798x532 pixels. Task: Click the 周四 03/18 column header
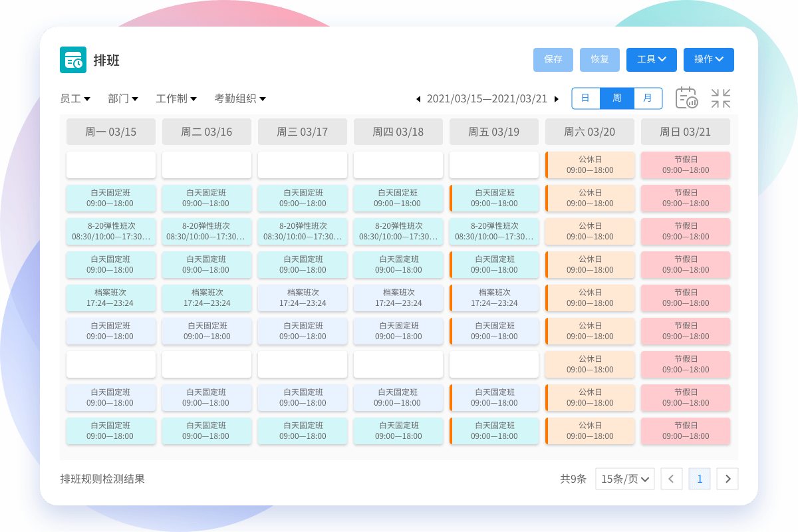[398, 132]
